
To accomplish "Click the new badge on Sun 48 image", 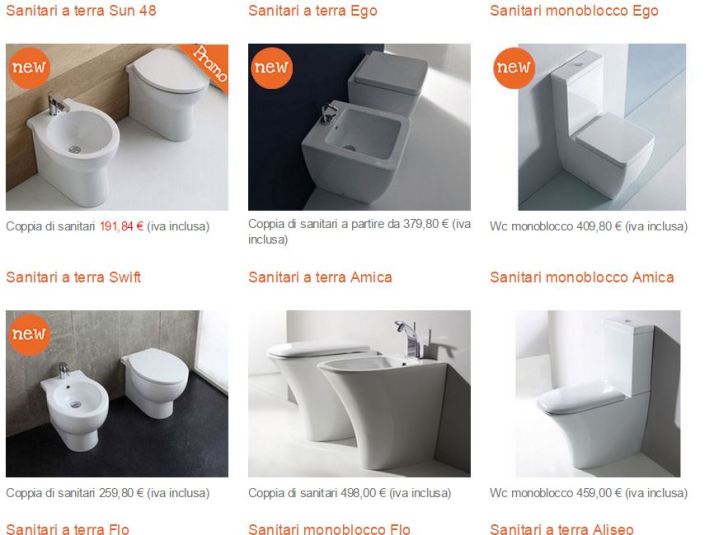I will click(x=29, y=68).
